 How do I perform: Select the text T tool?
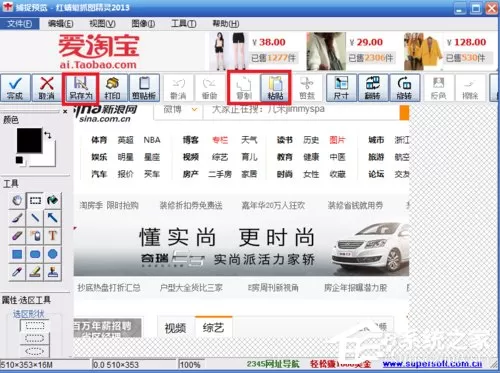coord(52,236)
